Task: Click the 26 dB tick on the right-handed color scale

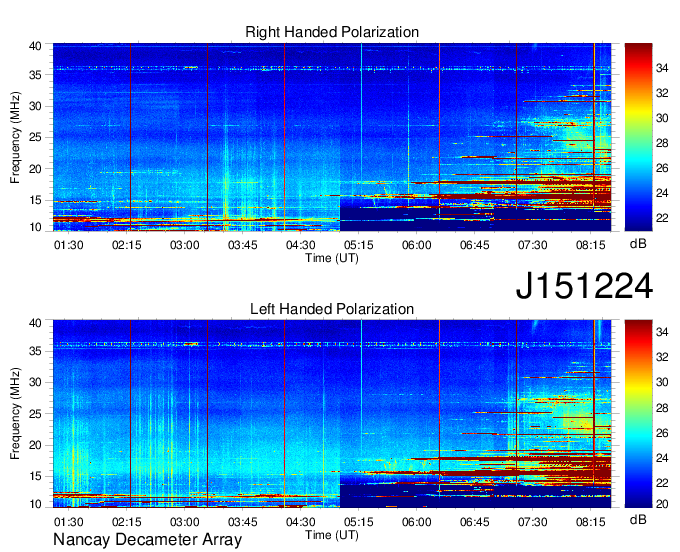Action: [662, 168]
